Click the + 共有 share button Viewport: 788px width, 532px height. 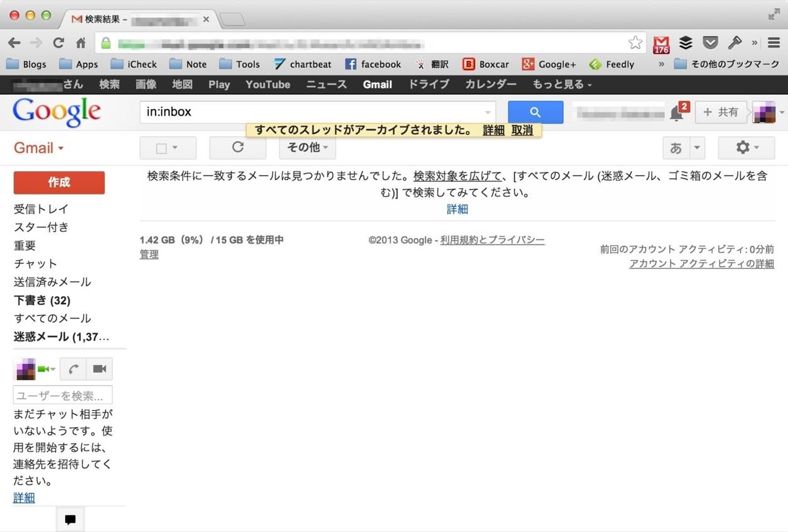tap(721, 112)
